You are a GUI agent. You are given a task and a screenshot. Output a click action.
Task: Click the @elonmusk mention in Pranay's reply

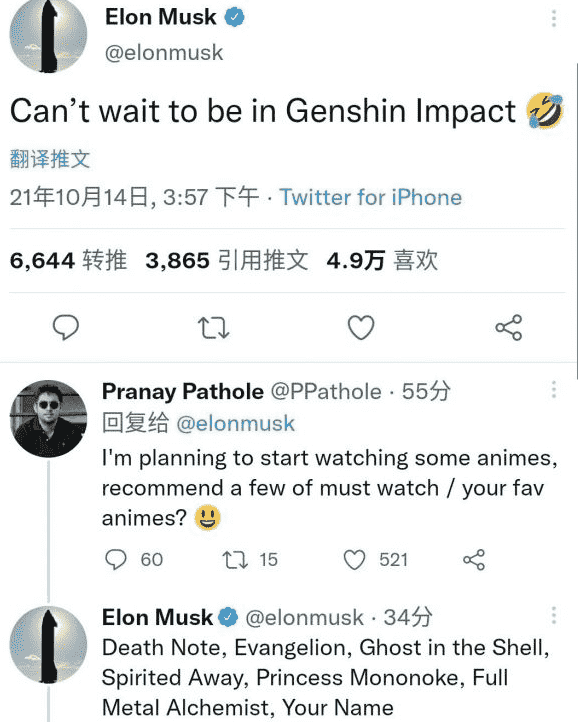coord(235,424)
